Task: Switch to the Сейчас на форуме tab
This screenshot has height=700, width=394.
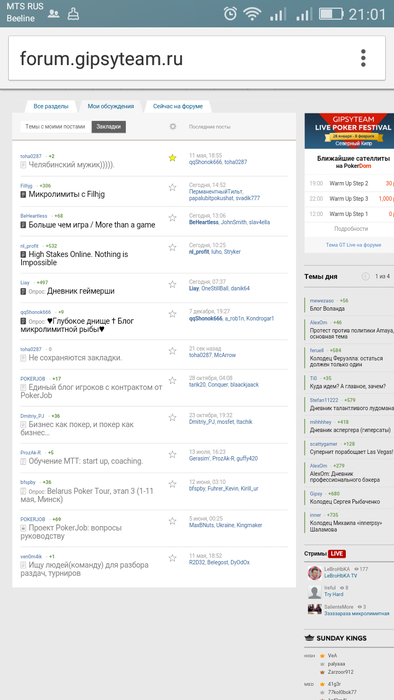Action: point(178,106)
